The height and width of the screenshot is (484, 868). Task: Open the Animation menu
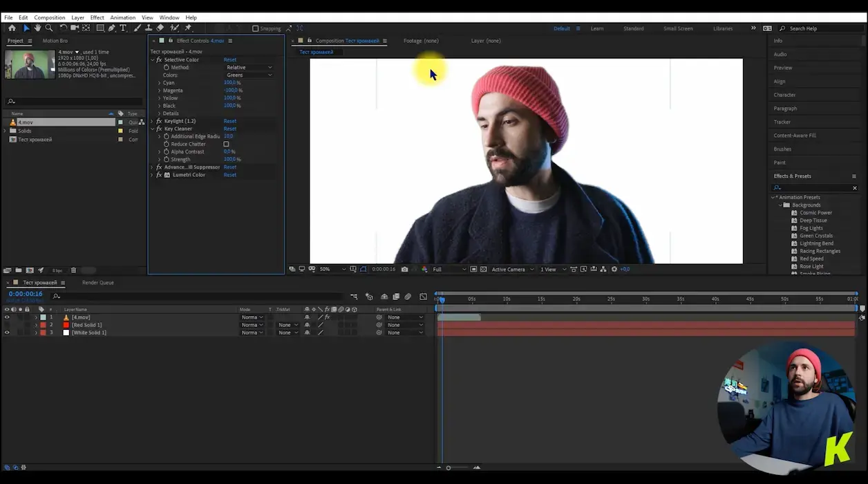click(123, 17)
